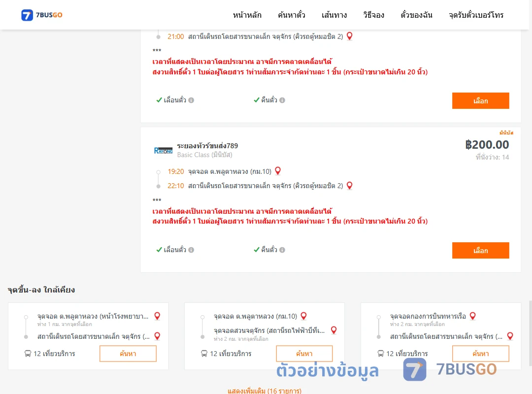
Task: Click map pin under first nearby card destination
Action: [157, 336]
